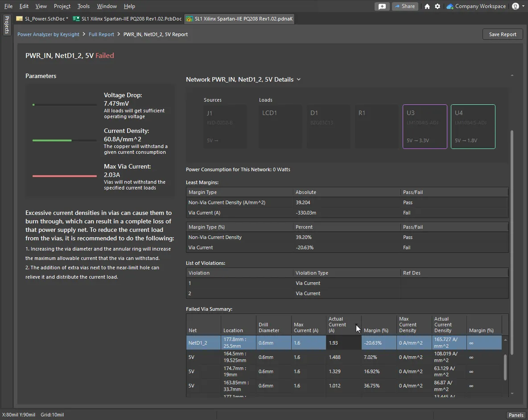
Task: Click the Company Workspace cloud icon
Action: [x=450, y=6]
